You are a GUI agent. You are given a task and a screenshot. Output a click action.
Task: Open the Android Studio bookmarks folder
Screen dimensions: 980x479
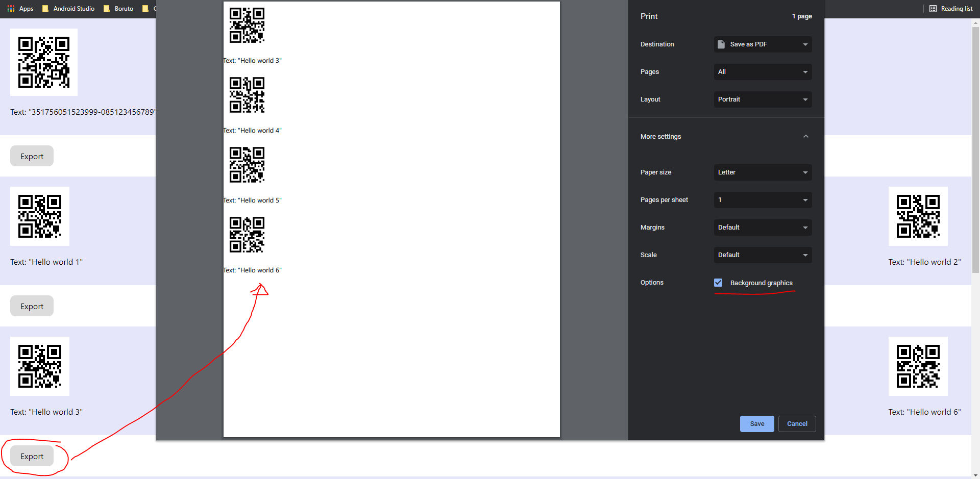click(x=68, y=9)
